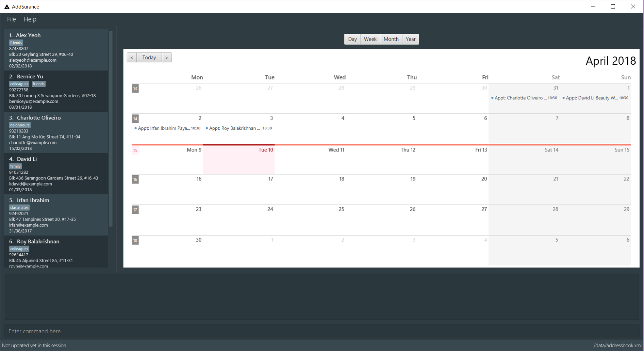Select Mon 9 day cell
644x351 pixels.
tap(167, 160)
